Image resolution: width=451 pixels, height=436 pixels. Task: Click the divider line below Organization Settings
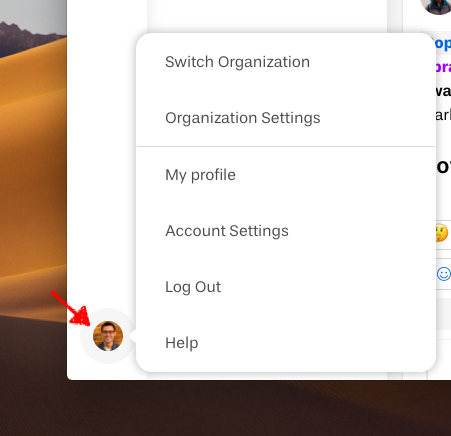[x=286, y=146]
